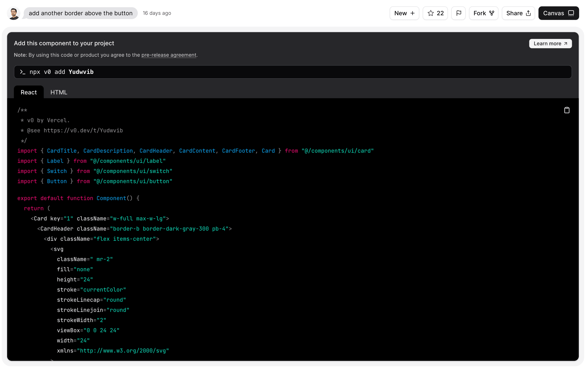Click the fork branch icon
The image size is (588, 368).
pos(492,13)
